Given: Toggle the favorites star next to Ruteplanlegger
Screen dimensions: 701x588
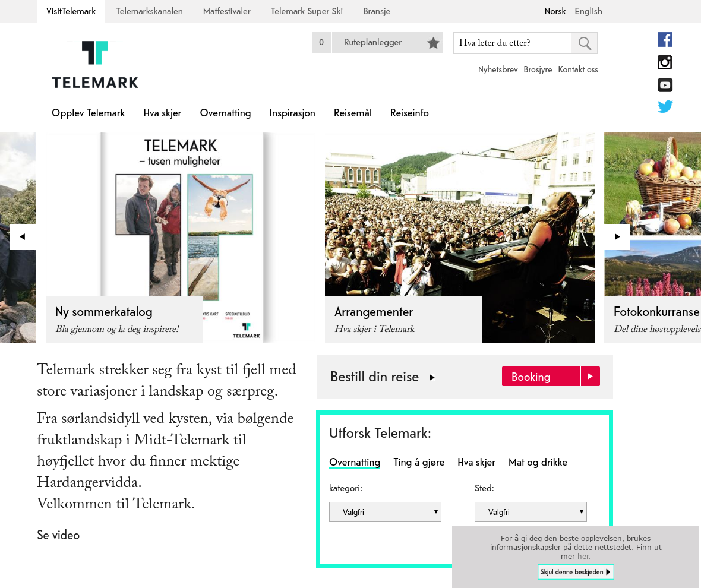Looking at the screenshot, I should pos(433,43).
